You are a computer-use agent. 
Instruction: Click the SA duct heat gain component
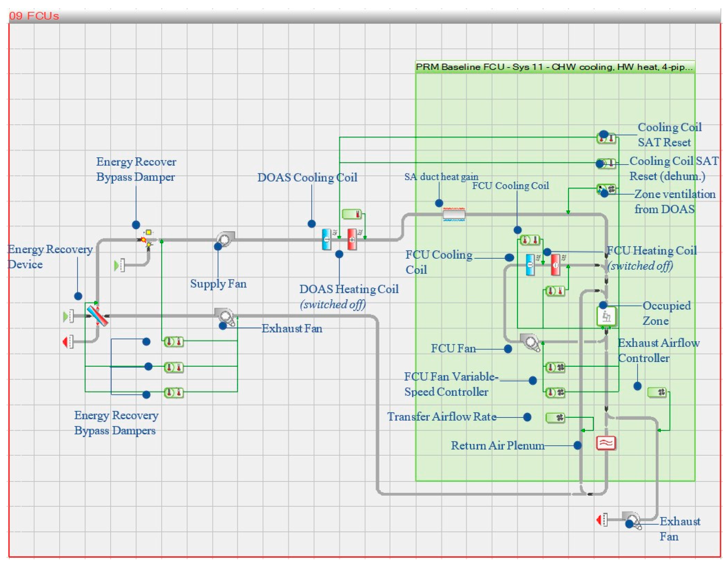coord(454,214)
